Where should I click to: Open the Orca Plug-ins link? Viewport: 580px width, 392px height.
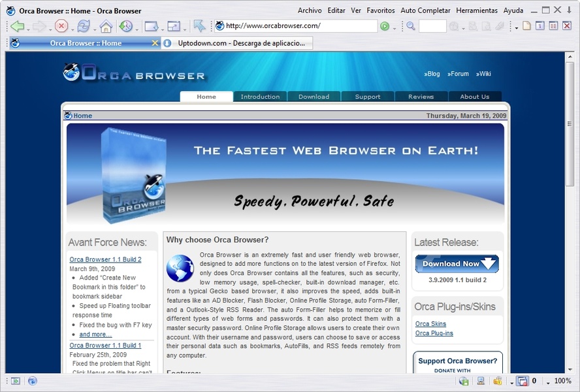(x=434, y=333)
